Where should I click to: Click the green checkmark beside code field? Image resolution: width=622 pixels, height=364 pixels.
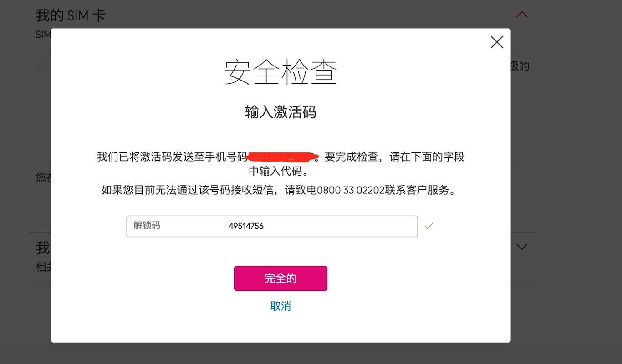click(x=429, y=226)
